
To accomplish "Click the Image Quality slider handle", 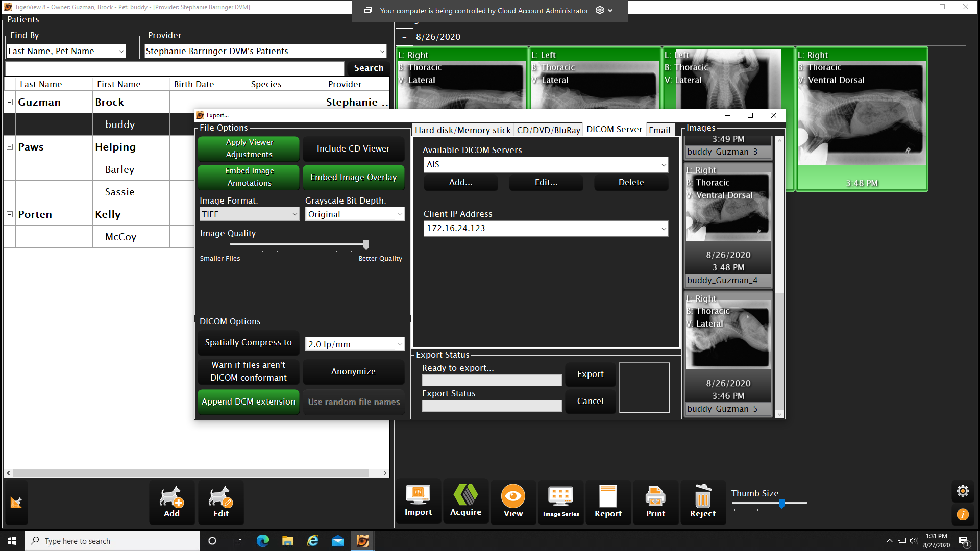I will point(366,245).
